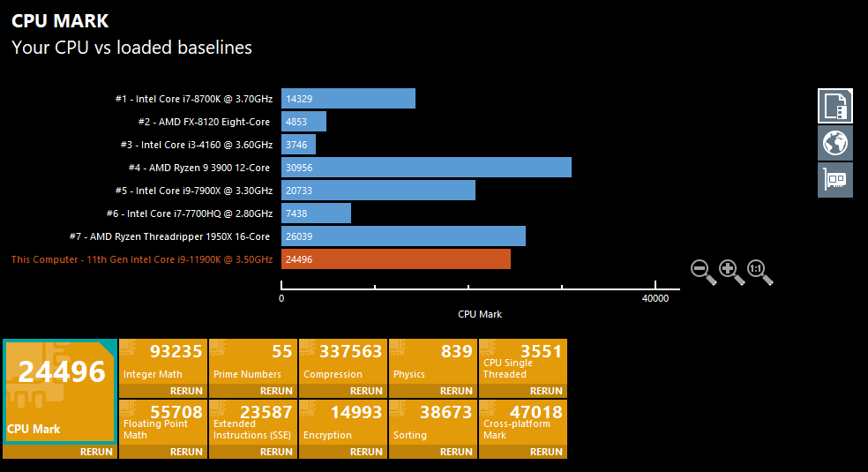Click 'Your CPU vs loaded baselines' subtitle

tap(131, 48)
